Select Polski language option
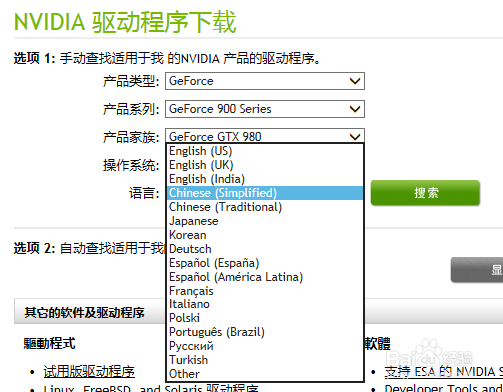Screen dimensions: 503x392 [x=265, y=318]
